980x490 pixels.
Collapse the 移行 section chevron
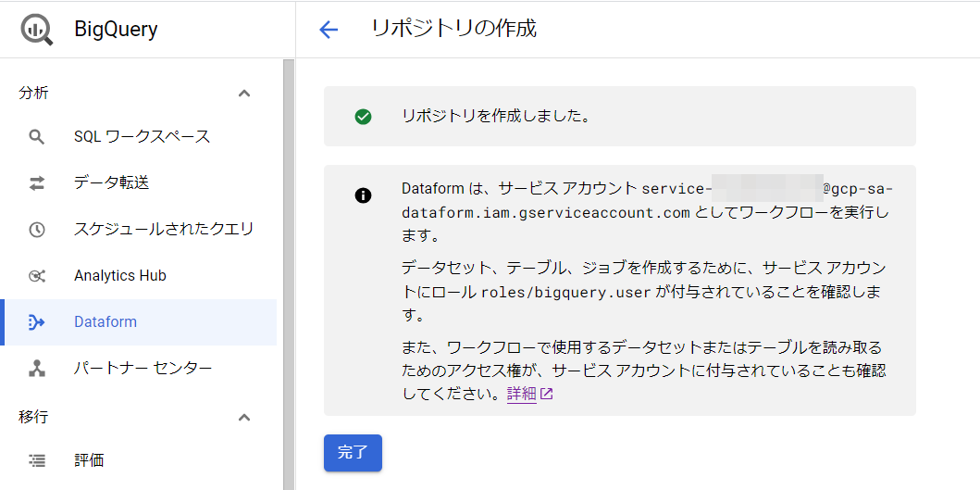pyautogui.click(x=244, y=418)
